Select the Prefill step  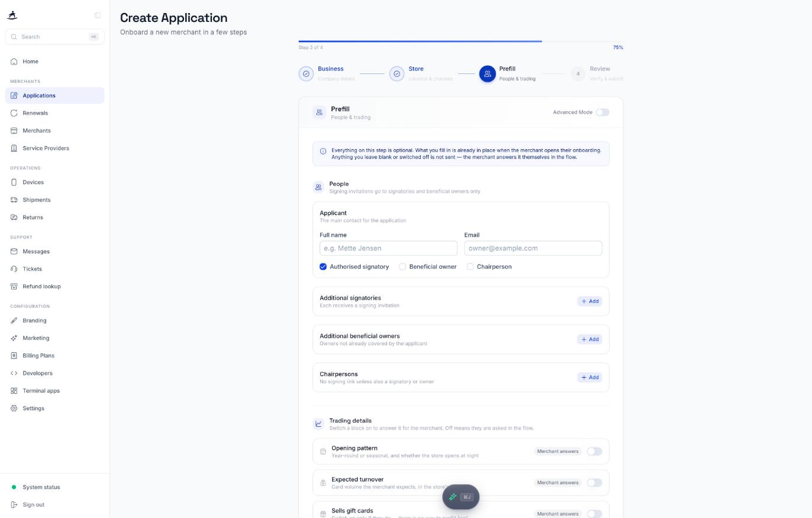tap(508, 73)
